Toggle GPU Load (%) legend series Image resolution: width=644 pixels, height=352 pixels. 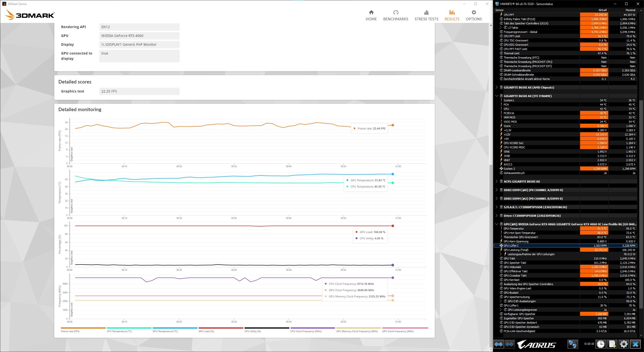click(221, 330)
